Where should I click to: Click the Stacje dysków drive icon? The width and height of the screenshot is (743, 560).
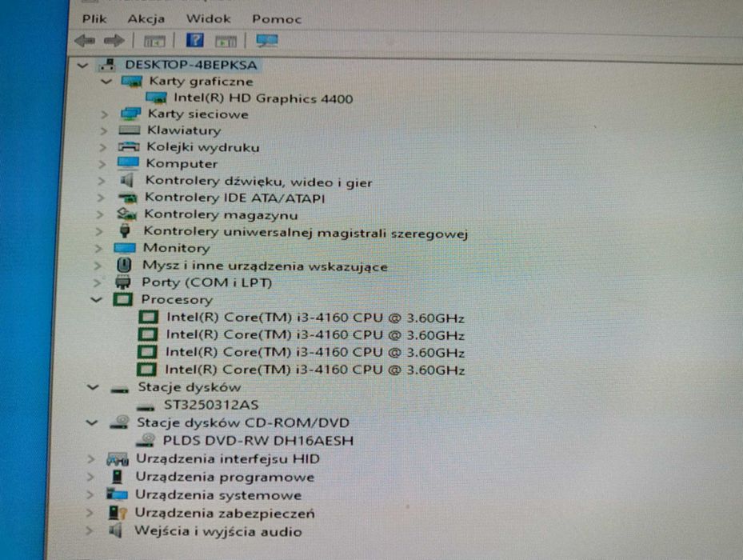pyautogui.click(x=119, y=390)
